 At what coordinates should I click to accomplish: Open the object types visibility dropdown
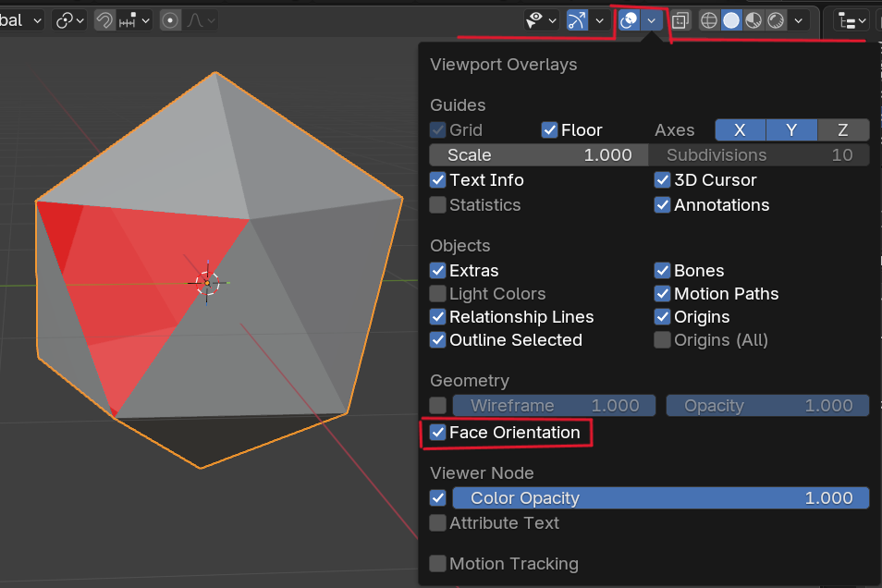(x=541, y=20)
